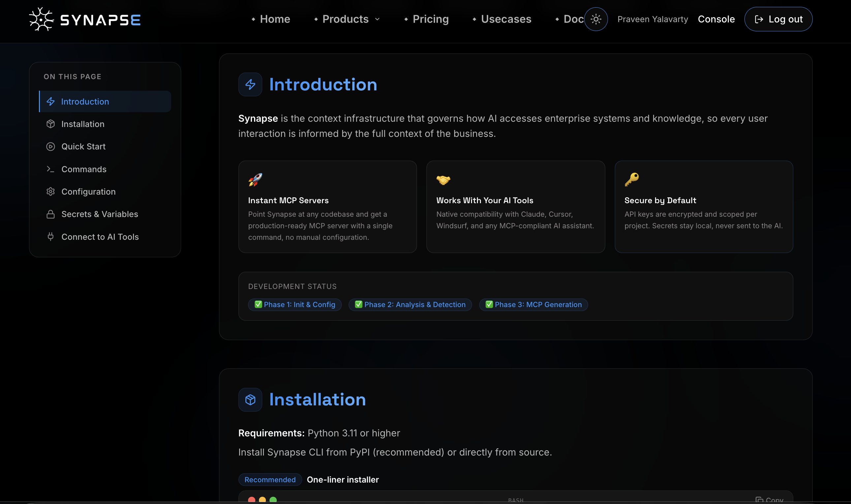Click the terminal prompt icon beside Commands
Image resolution: width=851 pixels, height=504 pixels.
[50, 169]
